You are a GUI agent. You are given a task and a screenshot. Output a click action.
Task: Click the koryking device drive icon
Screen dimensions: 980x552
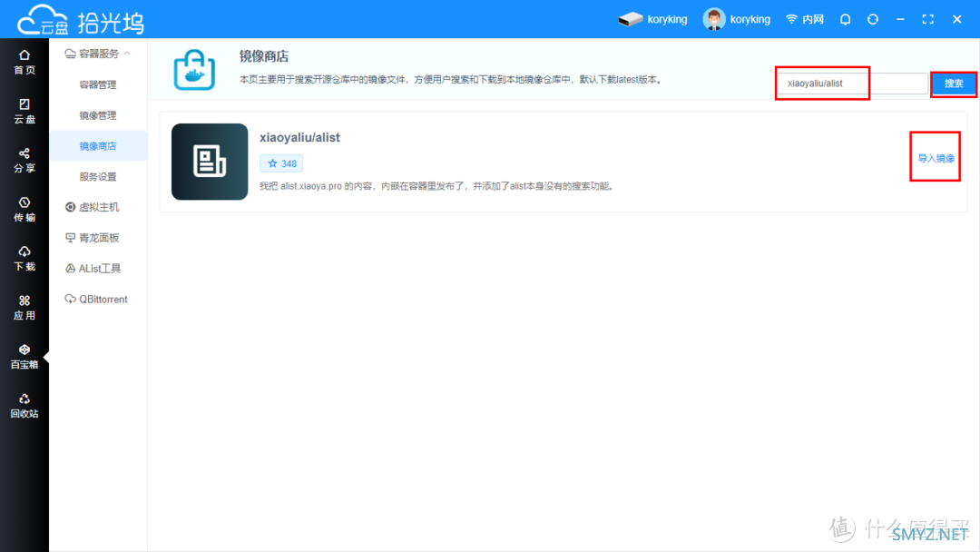(630, 19)
